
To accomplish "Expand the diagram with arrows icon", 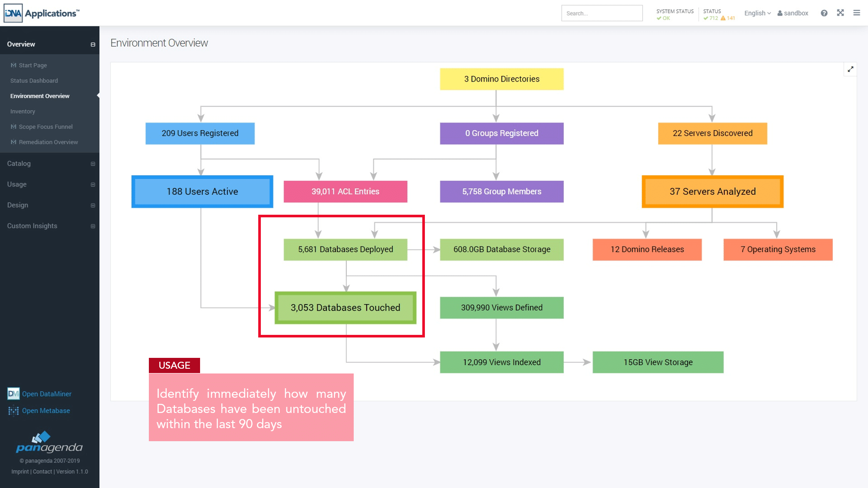I will [x=850, y=69].
